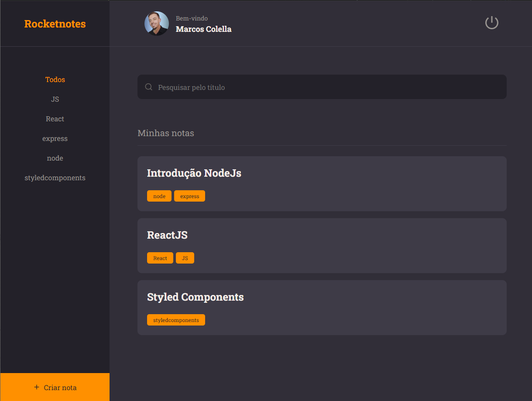Click the plus icon beside Criar nota
This screenshot has height=401, width=532.
[37, 387]
